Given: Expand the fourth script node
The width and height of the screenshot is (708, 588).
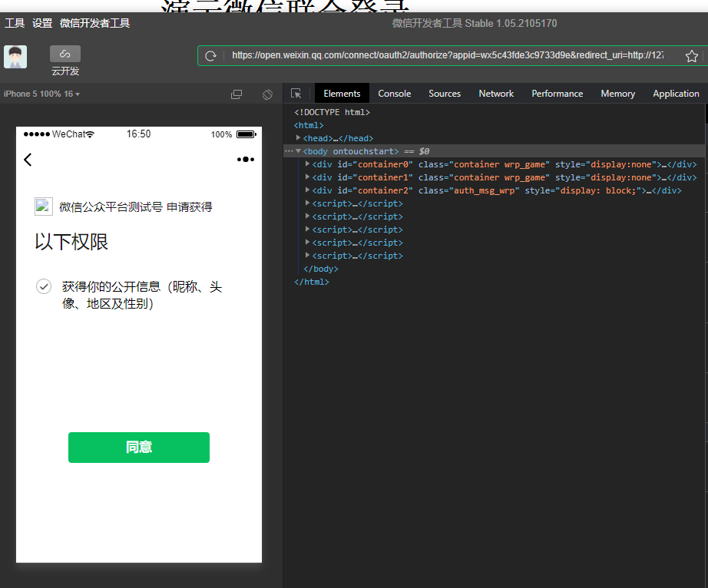Looking at the screenshot, I should click(307, 243).
